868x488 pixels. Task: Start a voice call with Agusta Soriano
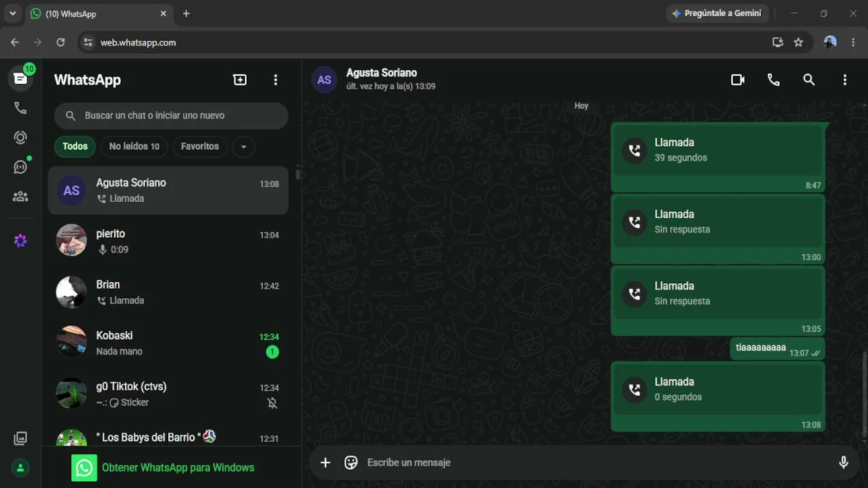point(773,80)
